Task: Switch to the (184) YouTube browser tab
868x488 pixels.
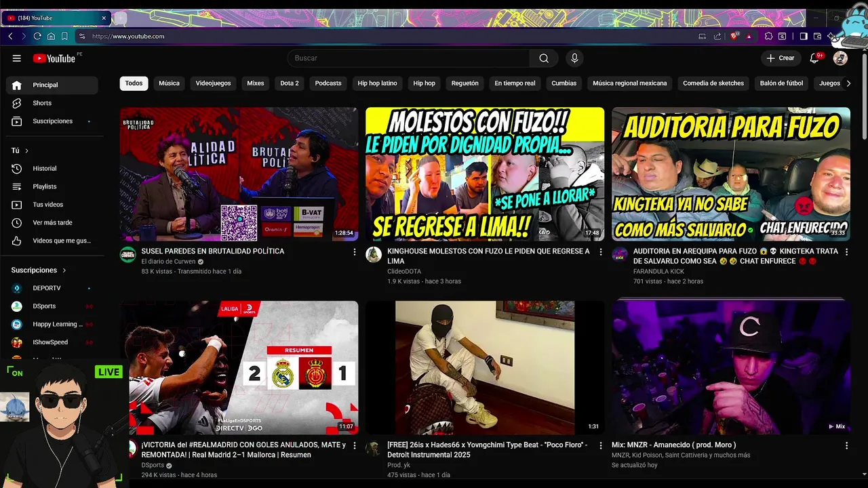Action: pos(57,18)
